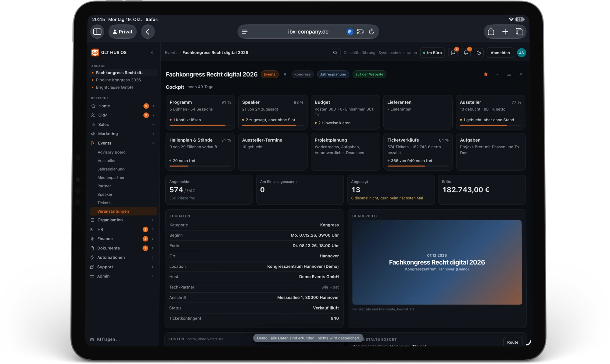
Task: Select the Veranstaltungen submenu item
Action: [x=124, y=211]
